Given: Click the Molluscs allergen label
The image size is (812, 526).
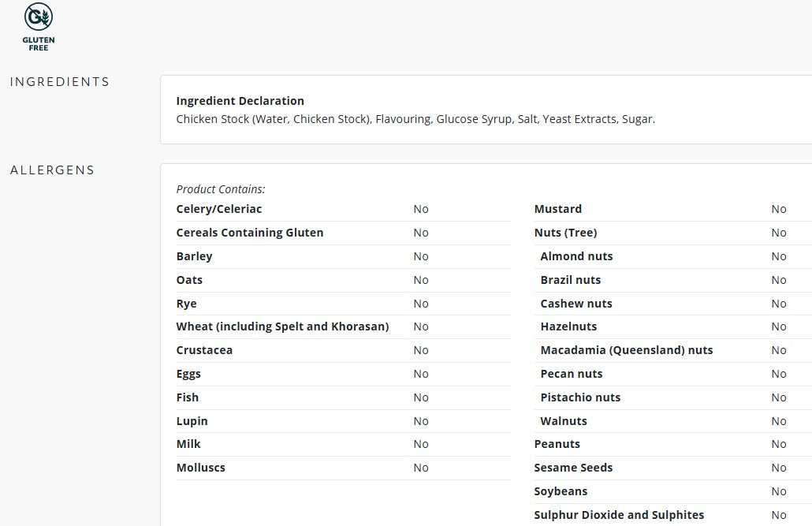Looking at the screenshot, I should [x=200, y=468].
